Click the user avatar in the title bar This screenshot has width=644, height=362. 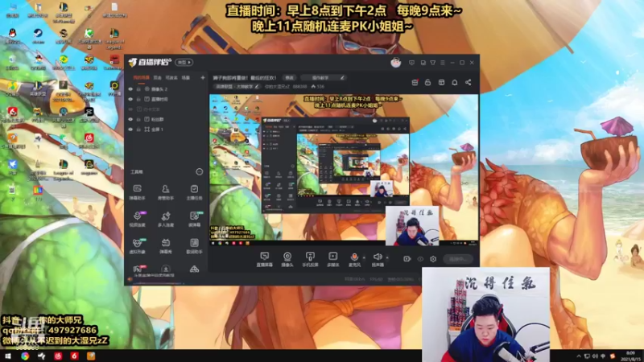(x=395, y=63)
